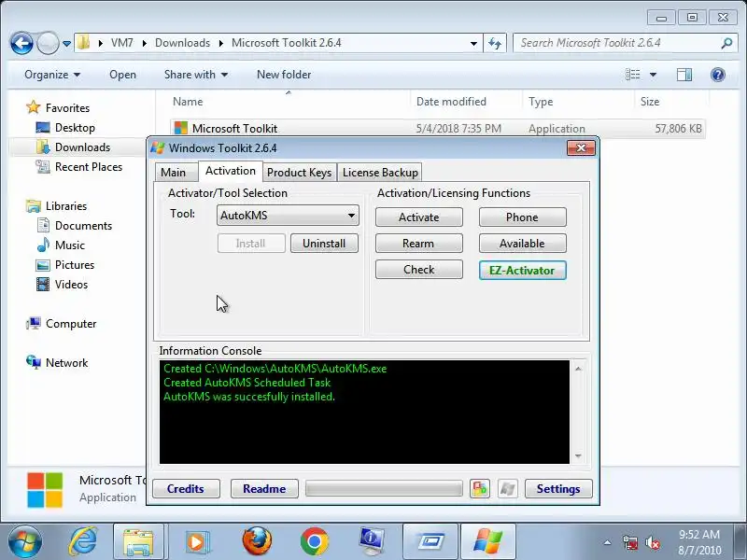Click the Explorer help question mark icon
Image resolution: width=747 pixels, height=560 pixels.
pos(718,75)
